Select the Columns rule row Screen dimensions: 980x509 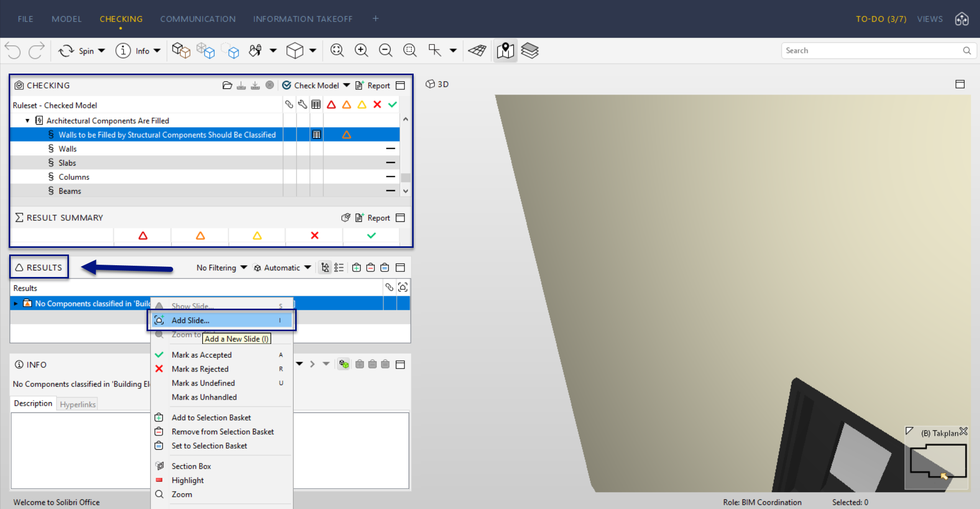click(x=204, y=177)
